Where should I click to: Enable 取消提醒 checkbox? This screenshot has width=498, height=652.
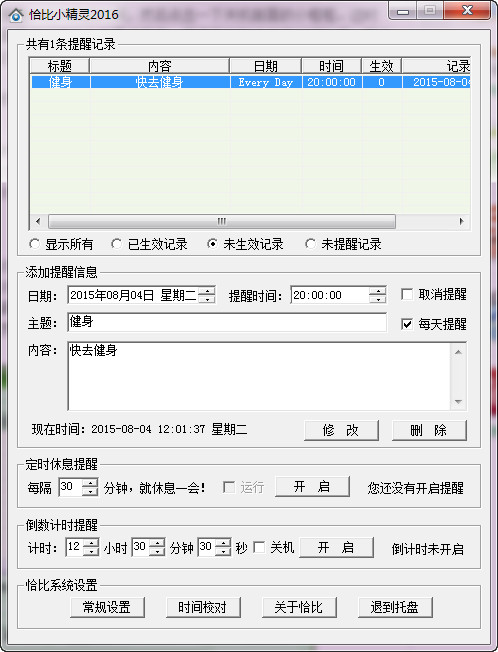pos(407,294)
